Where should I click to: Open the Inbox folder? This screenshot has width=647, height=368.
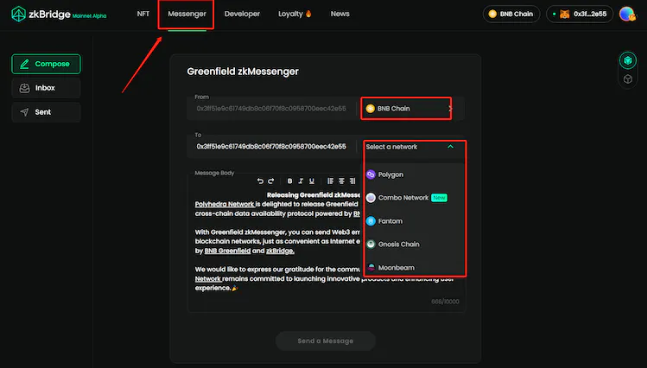point(46,88)
